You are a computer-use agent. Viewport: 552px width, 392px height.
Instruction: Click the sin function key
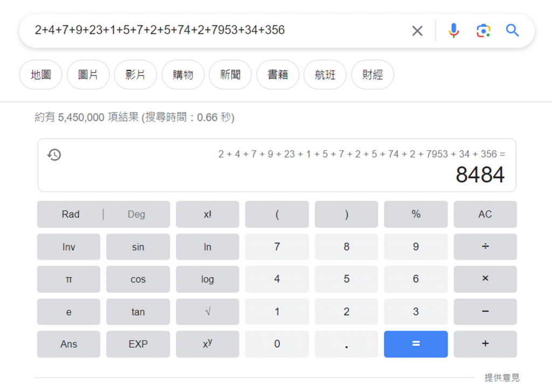(138, 247)
